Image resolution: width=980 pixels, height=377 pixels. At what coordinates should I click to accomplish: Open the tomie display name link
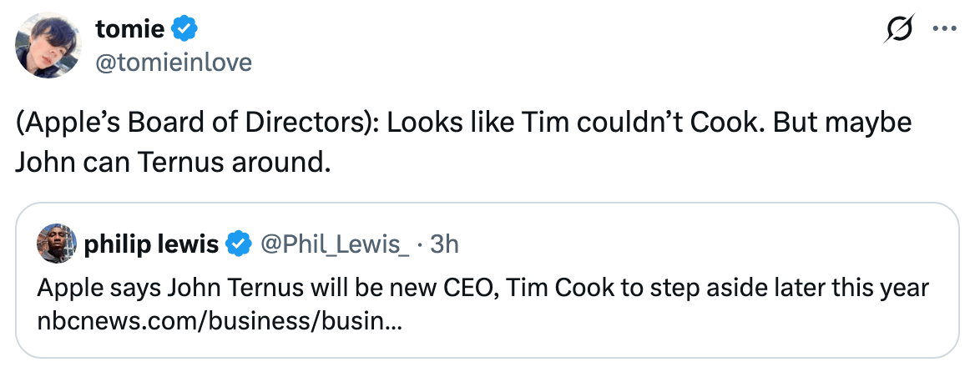click(x=131, y=30)
